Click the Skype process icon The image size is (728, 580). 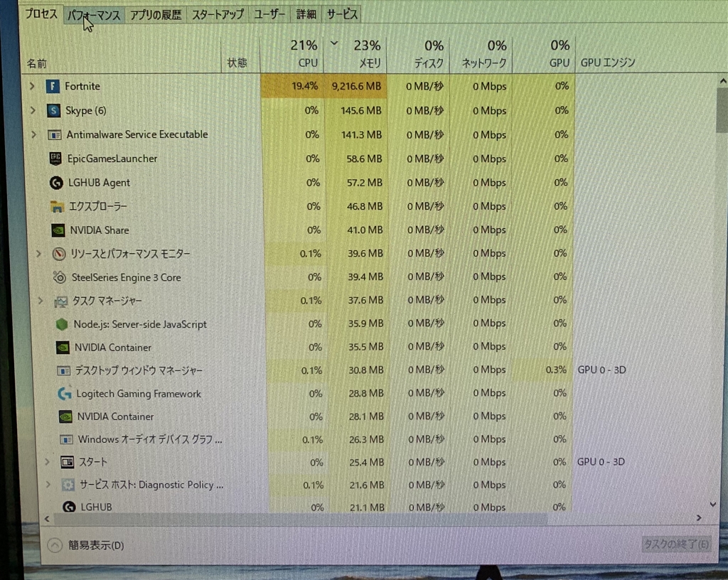pyautogui.click(x=53, y=110)
